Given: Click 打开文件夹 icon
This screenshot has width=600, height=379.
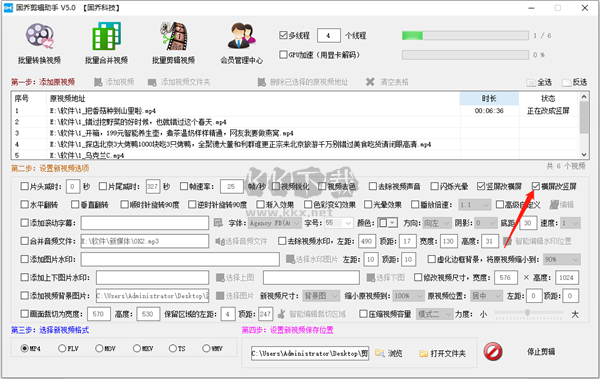Looking at the screenshot, I should click(423, 353).
